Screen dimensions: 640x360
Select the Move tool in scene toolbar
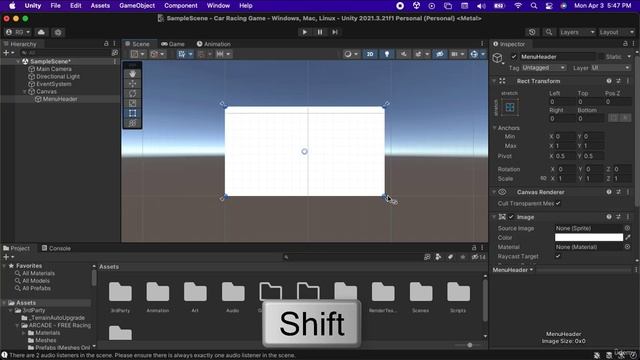click(132, 84)
